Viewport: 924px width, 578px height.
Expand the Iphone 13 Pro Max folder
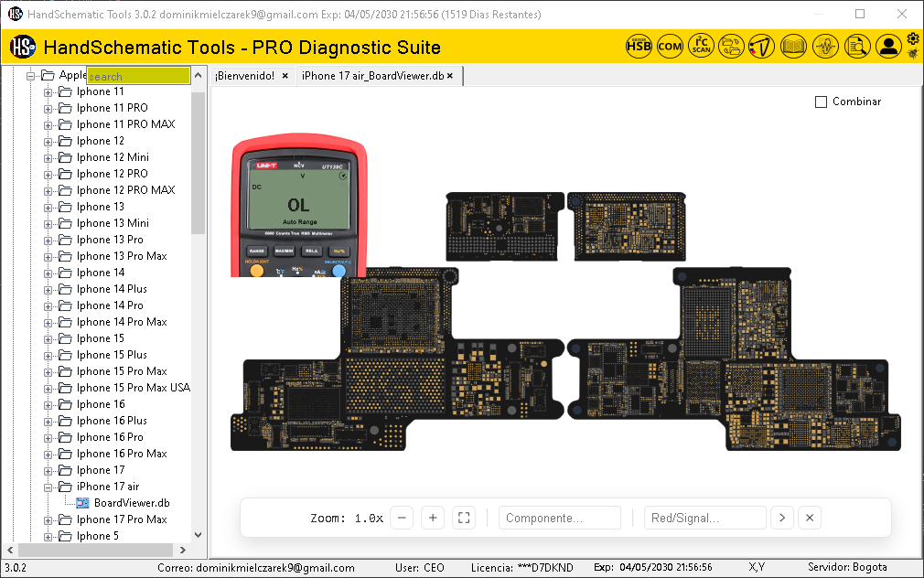tap(48, 257)
